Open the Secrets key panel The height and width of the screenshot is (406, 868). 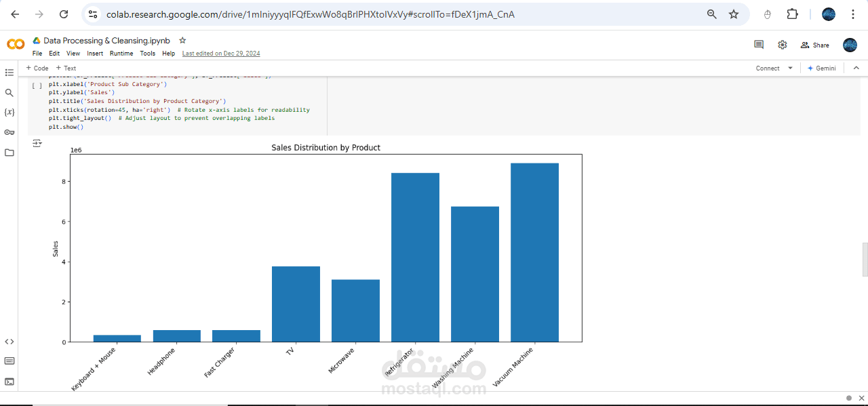click(x=9, y=132)
